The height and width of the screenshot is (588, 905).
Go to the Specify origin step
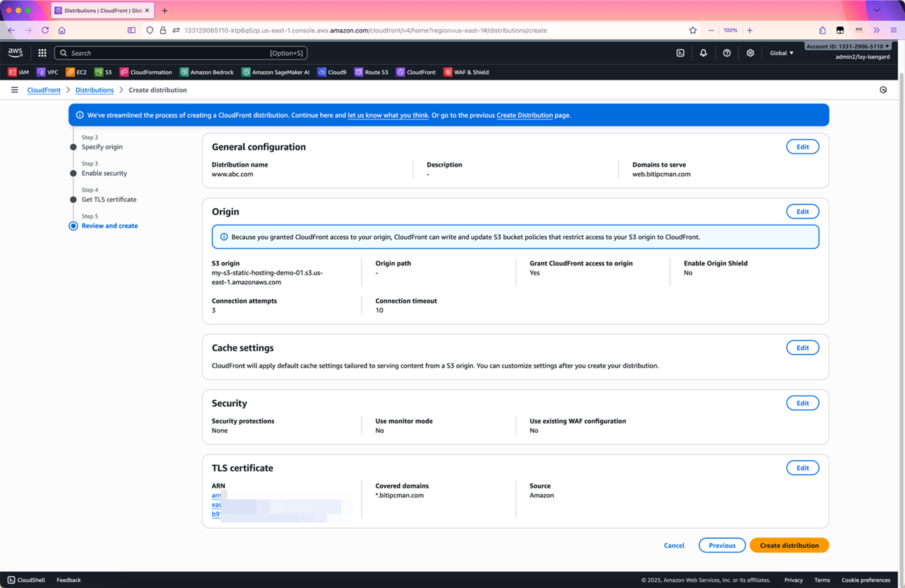pos(102,147)
